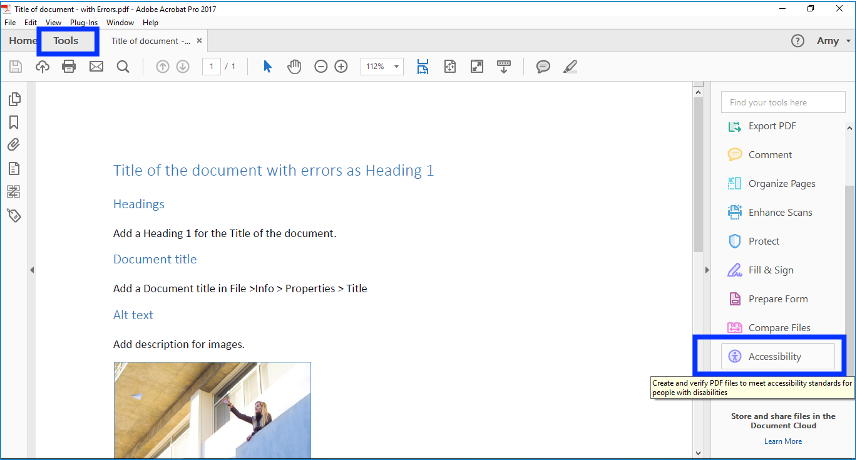Open the Accessibility tool
856x460 pixels.
click(x=778, y=356)
